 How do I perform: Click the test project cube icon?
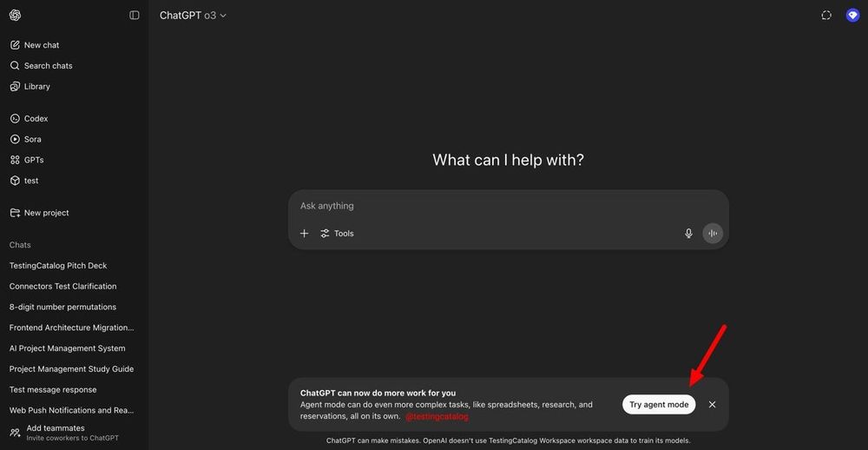[x=15, y=181]
